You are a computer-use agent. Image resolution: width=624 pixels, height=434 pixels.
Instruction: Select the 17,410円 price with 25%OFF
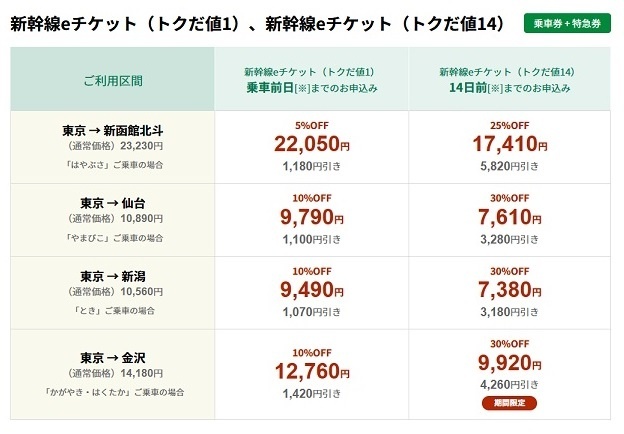(x=509, y=145)
